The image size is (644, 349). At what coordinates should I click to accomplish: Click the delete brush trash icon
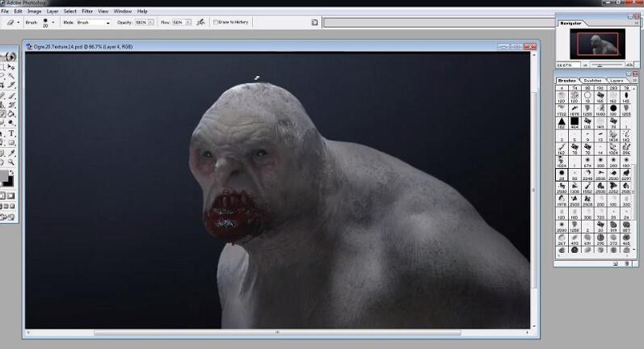(627, 263)
